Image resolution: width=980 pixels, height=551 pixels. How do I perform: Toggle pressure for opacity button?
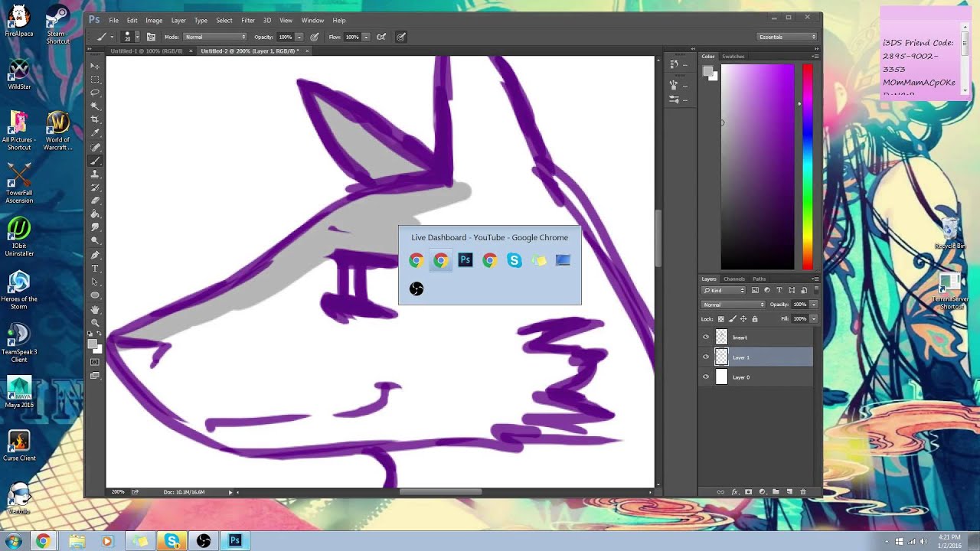tap(315, 37)
